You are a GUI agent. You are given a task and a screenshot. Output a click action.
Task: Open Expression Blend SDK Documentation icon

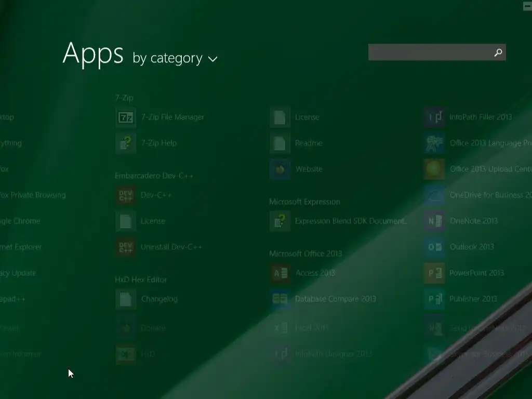[x=280, y=221]
